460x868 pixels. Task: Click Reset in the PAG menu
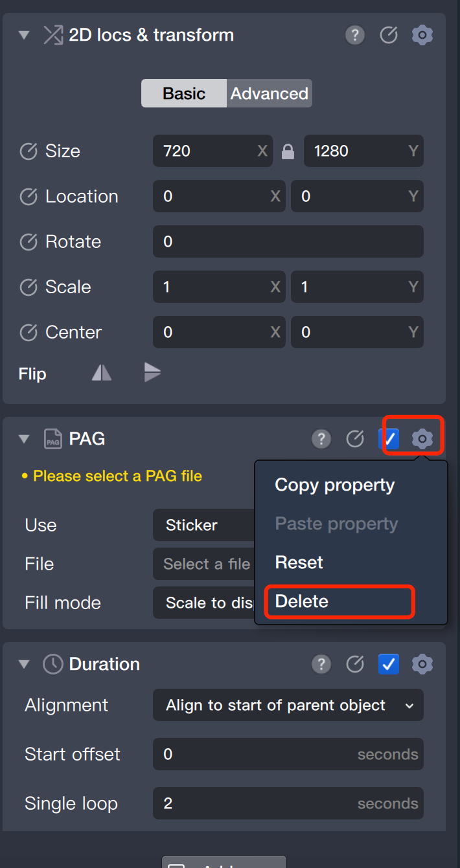coord(299,562)
